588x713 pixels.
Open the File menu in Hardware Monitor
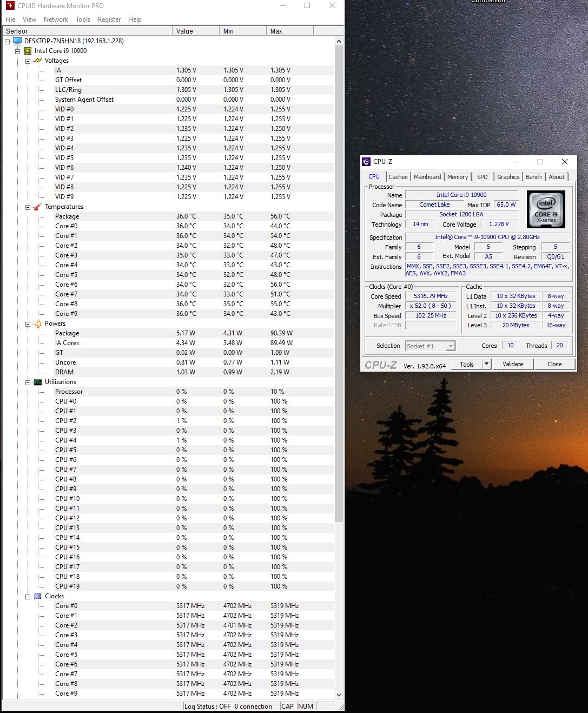point(10,19)
